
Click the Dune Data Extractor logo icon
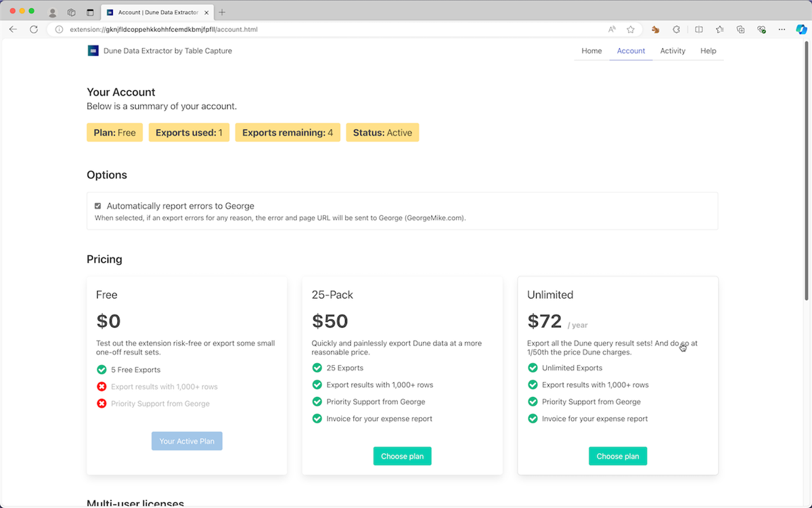coord(93,50)
